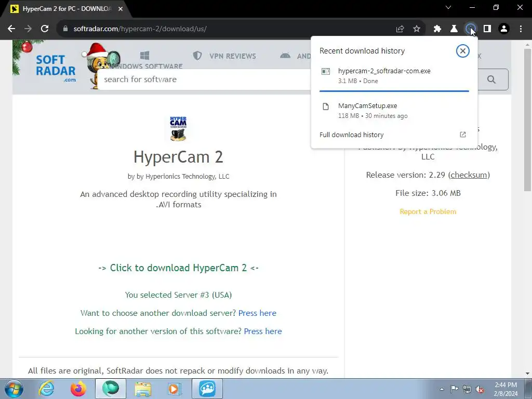Image resolution: width=532 pixels, height=399 pixels.
Task: Click the magnifier search button
Action: coord(491,79)
